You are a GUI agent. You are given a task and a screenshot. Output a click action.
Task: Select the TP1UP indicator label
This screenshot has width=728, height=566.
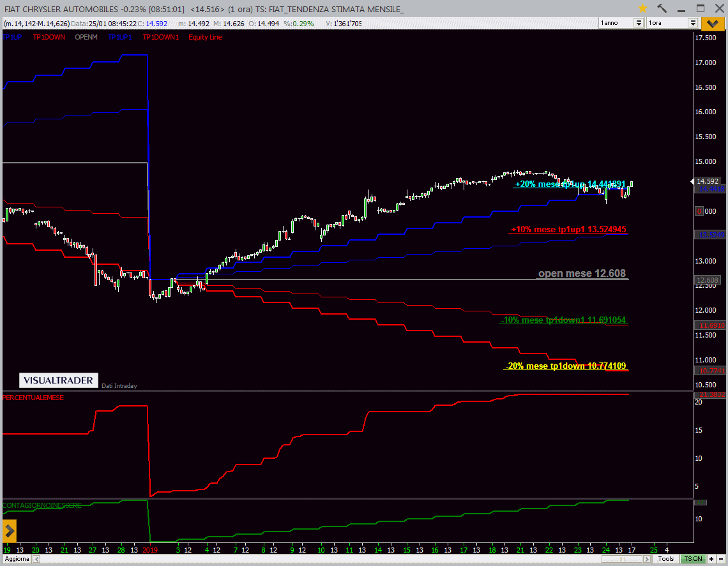tap(11, 37)
